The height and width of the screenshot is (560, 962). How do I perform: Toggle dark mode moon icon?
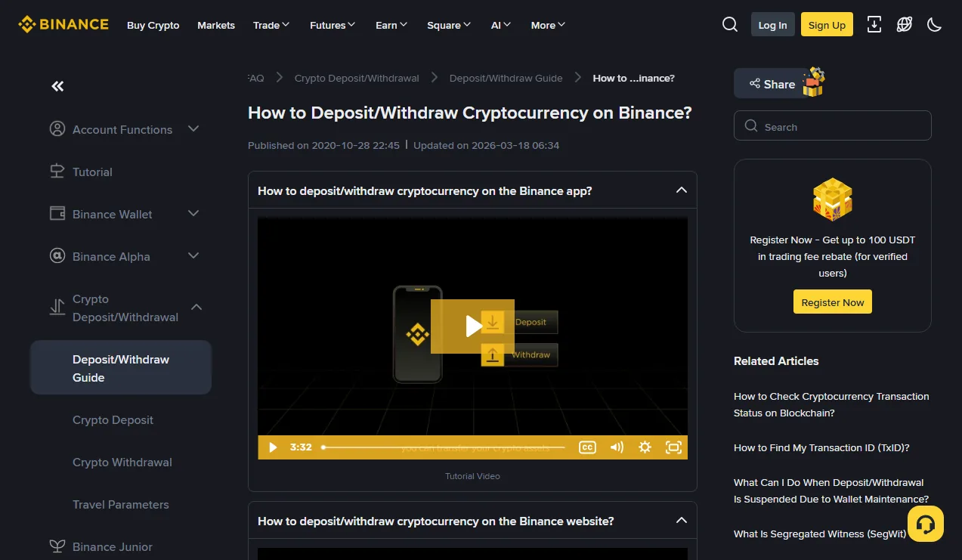934,24
